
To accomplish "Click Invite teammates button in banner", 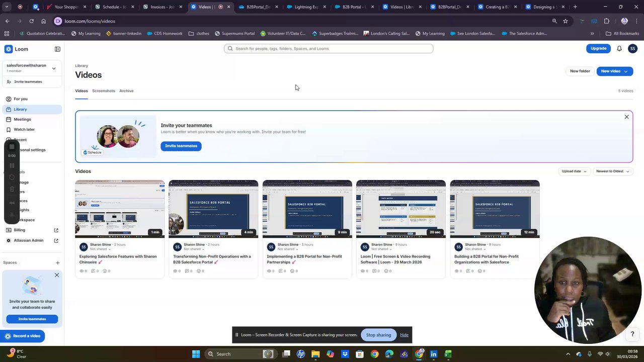I will pos(181,146).
